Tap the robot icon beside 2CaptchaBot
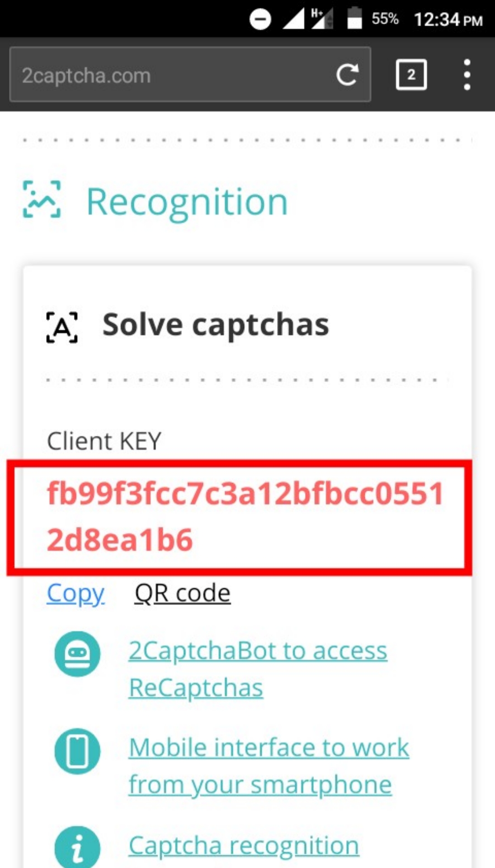This screenshot has width=495, height=868. (x=77, y=654)
